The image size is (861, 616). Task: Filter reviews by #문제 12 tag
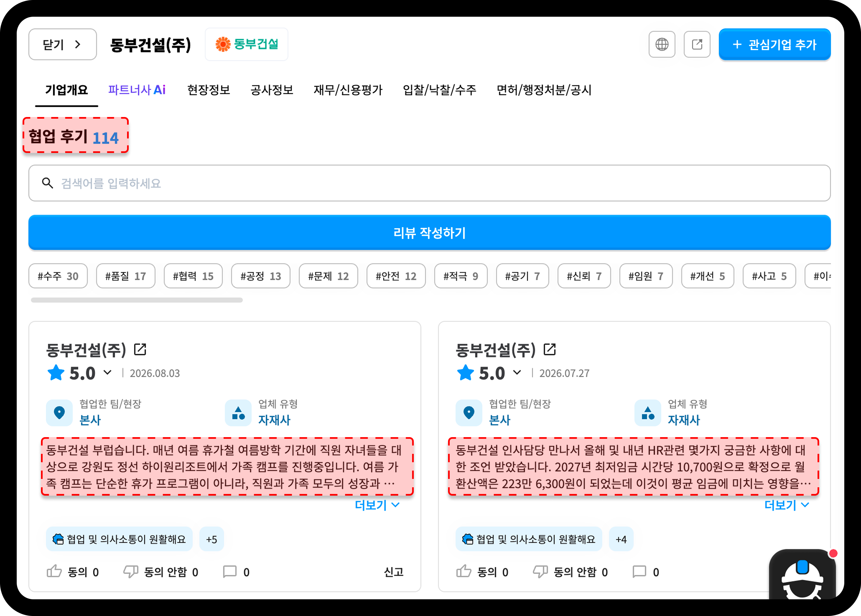pos(329,276)
